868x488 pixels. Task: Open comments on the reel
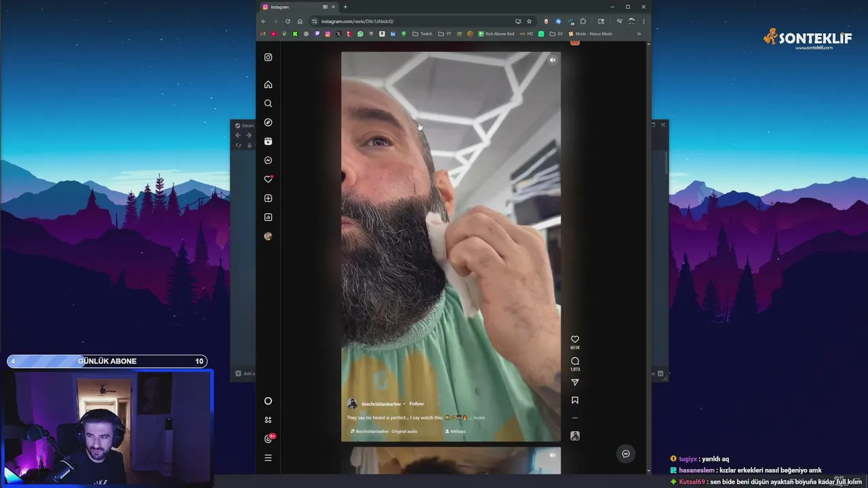click(575, 361)
